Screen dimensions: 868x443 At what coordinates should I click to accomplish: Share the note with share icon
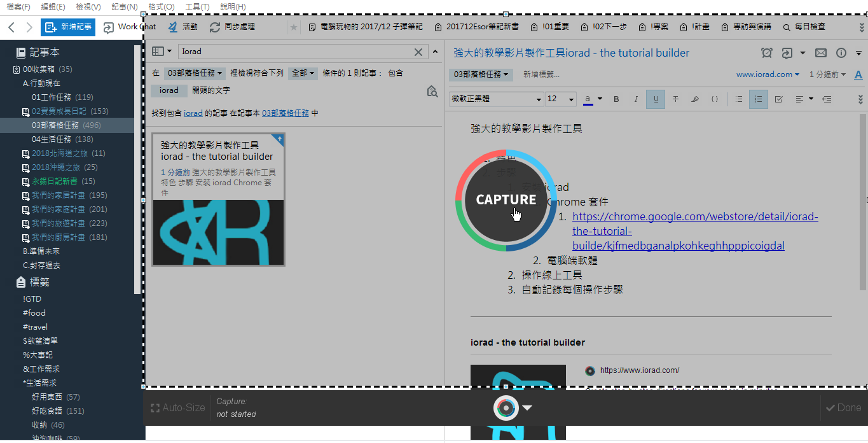click(787, 53)
